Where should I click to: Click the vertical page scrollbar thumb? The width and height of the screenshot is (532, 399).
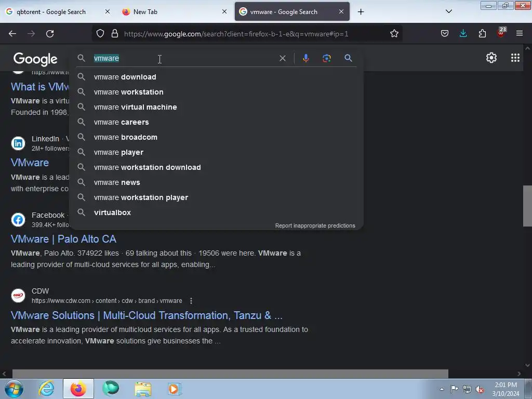(527, 206)
